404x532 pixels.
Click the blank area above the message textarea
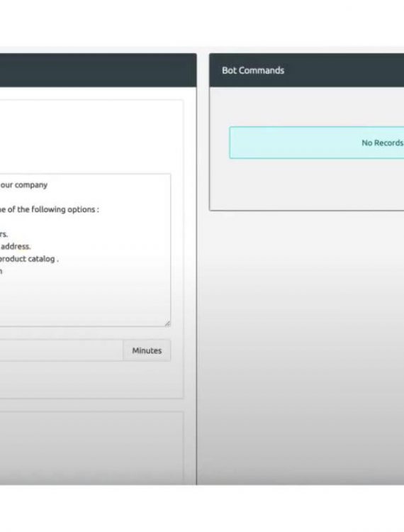click(x=91, y=137)
